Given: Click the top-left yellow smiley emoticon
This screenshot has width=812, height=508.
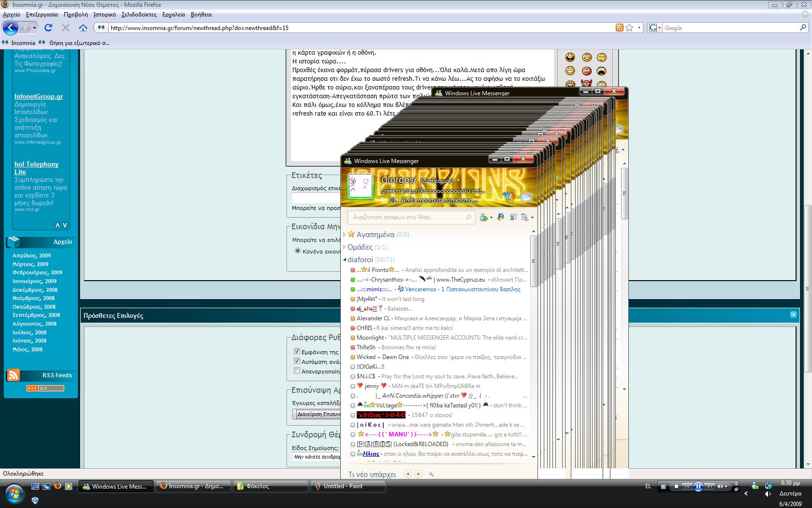Looking at the screenshot, I should coord(570,57).
